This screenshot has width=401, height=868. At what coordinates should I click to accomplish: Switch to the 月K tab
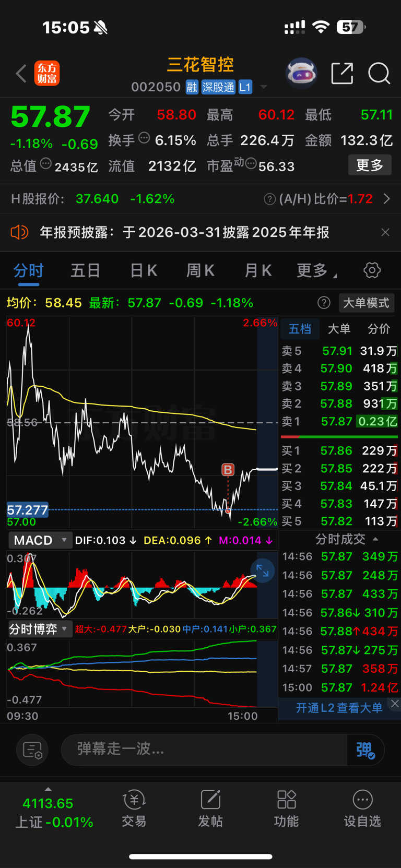(258, 270)
